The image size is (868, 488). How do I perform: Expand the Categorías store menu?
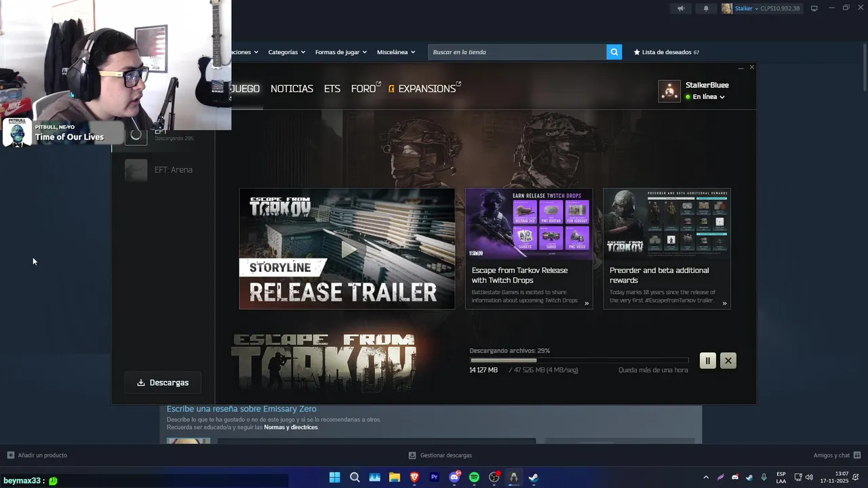[x=286, y=52]
